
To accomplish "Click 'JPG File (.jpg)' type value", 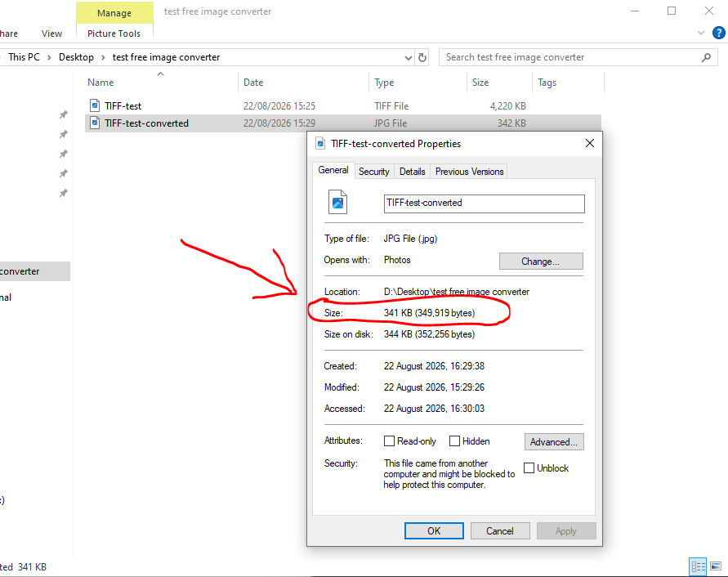I will [410, 239].
